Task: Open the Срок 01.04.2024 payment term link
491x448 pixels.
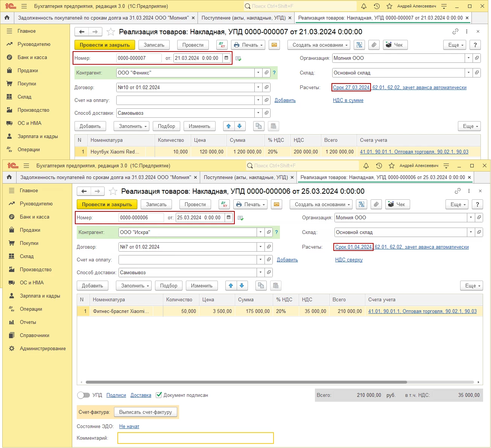Action: tap(353, 247)
